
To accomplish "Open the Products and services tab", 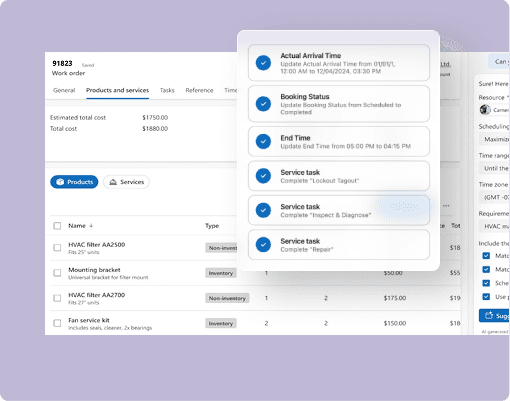I will (117, 90).
